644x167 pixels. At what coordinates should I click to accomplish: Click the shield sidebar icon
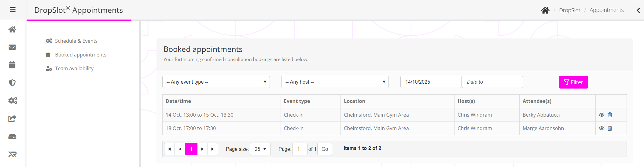coord(12,83)
